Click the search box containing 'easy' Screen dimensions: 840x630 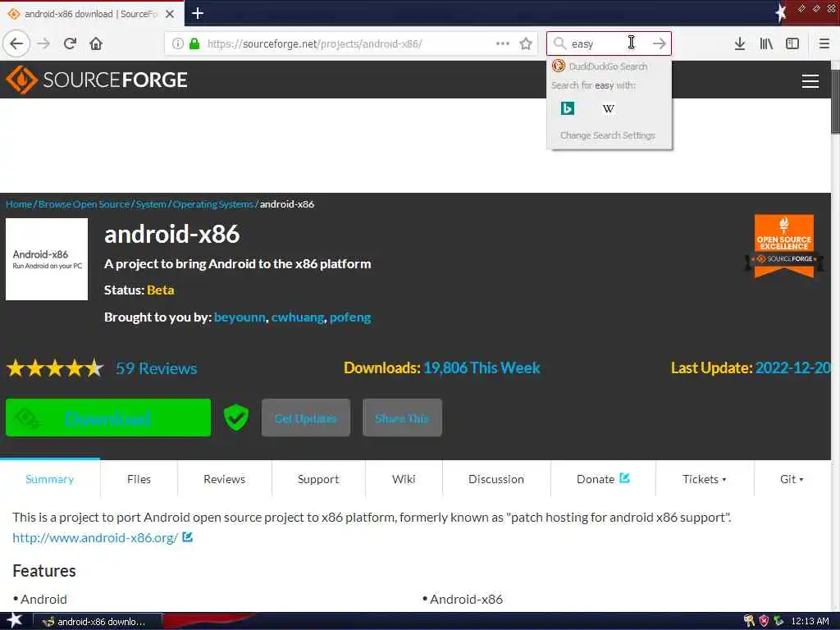[608, 43]
